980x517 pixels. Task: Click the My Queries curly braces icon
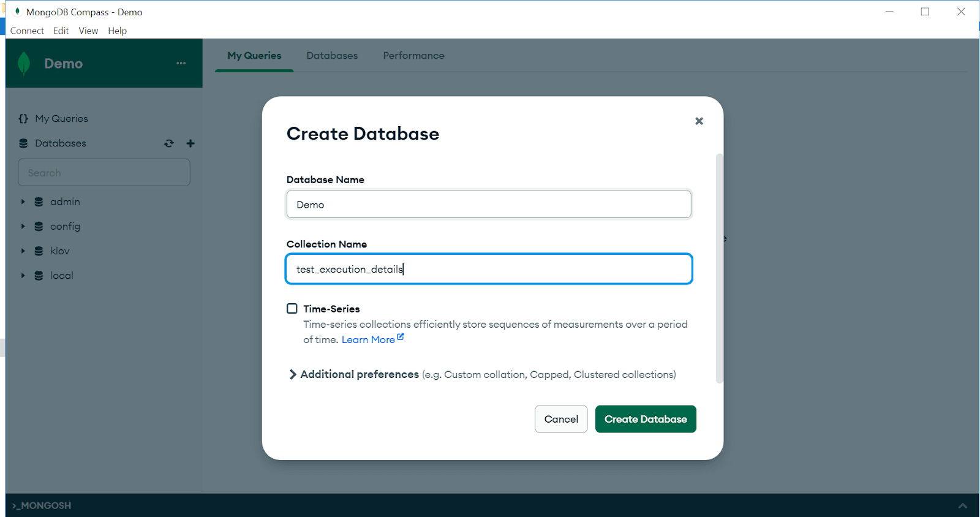pyautogui.click(x=23, y=118)
